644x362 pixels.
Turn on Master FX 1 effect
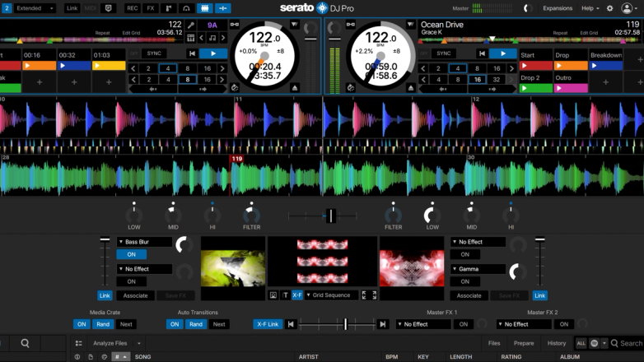pos(464,324)
